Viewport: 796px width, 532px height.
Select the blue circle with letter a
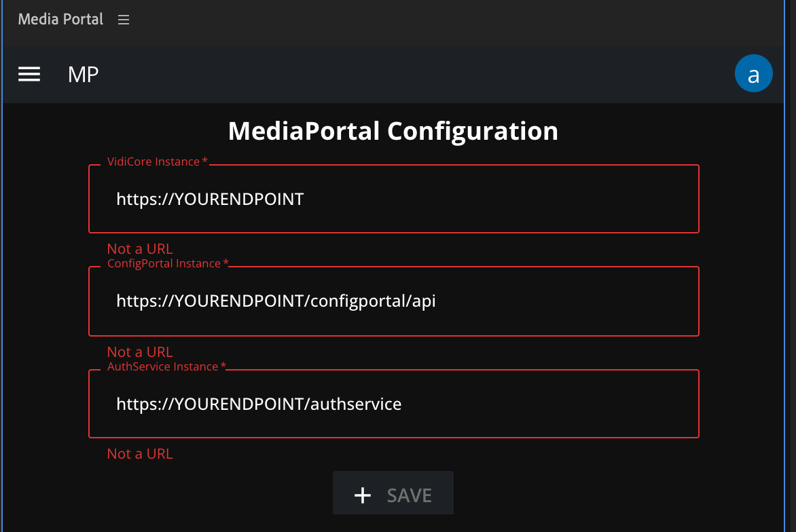pos(754,73)
